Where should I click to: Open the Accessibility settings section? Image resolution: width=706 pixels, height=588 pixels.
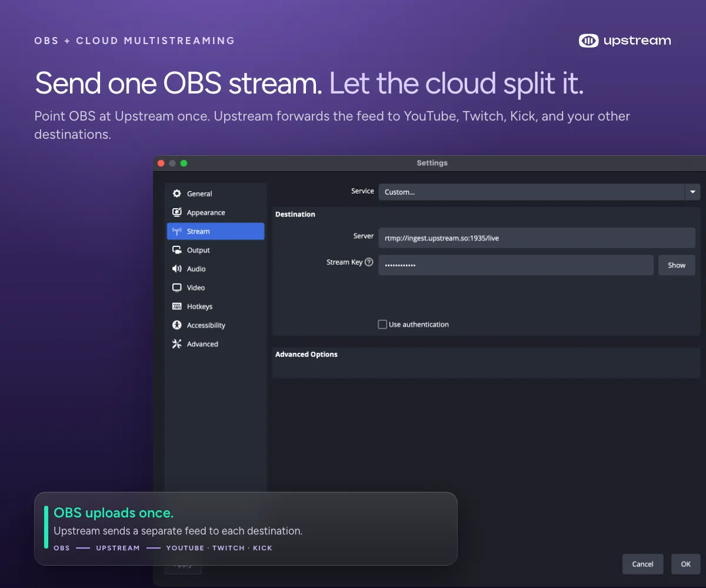pos(215,325)
